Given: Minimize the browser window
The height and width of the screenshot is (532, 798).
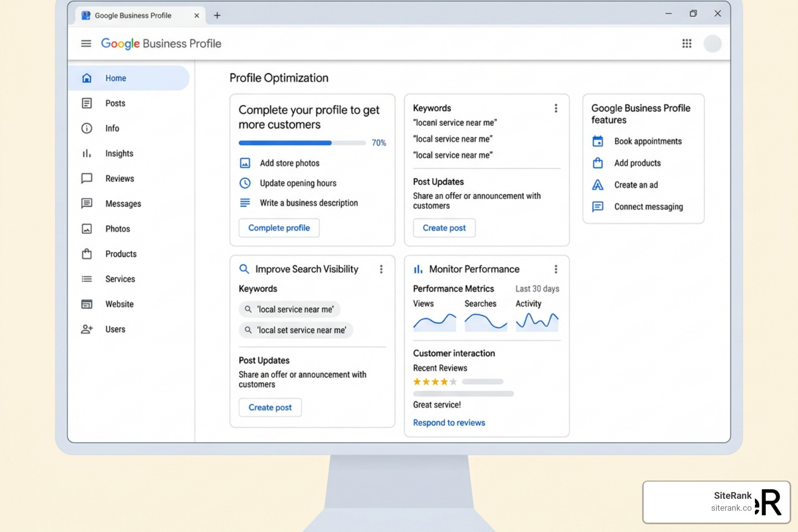Looking at the screenshot, I should point(669,14).
